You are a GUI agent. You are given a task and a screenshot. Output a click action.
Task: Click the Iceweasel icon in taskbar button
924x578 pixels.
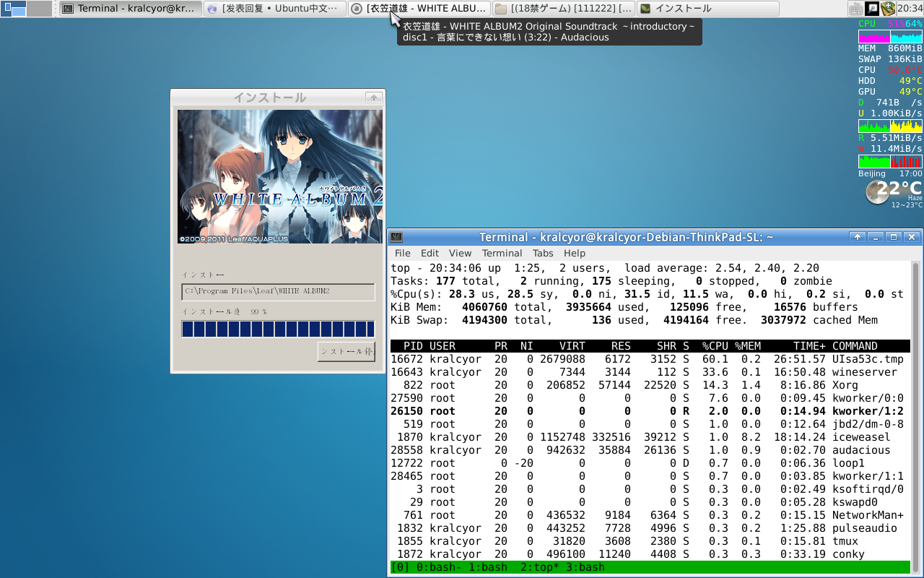point(212,9)
